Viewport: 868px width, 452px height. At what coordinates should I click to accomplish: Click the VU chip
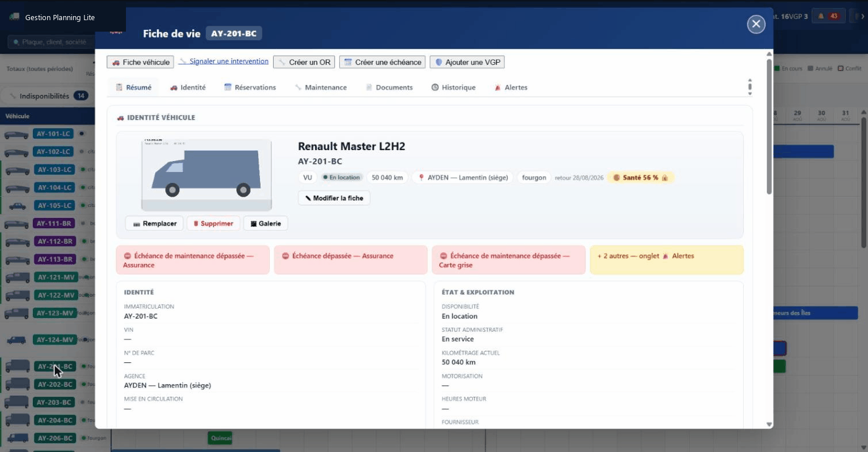tap(307, 178)
